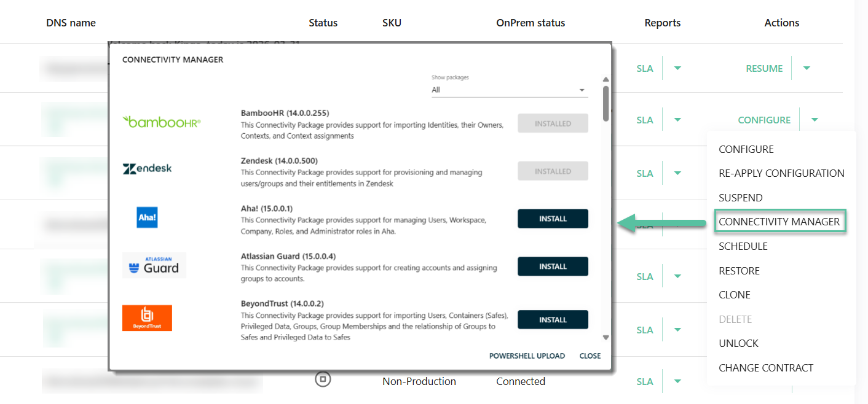Click the DNS name column header
Image resolution: width=868 pixels, height=404 pixels.
click(x=71, y=23)
